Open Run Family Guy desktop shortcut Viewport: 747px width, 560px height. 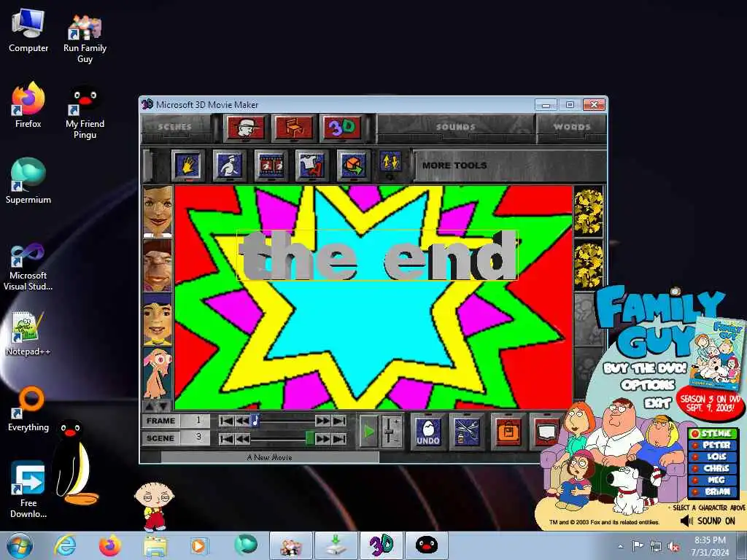pos(85,38)
